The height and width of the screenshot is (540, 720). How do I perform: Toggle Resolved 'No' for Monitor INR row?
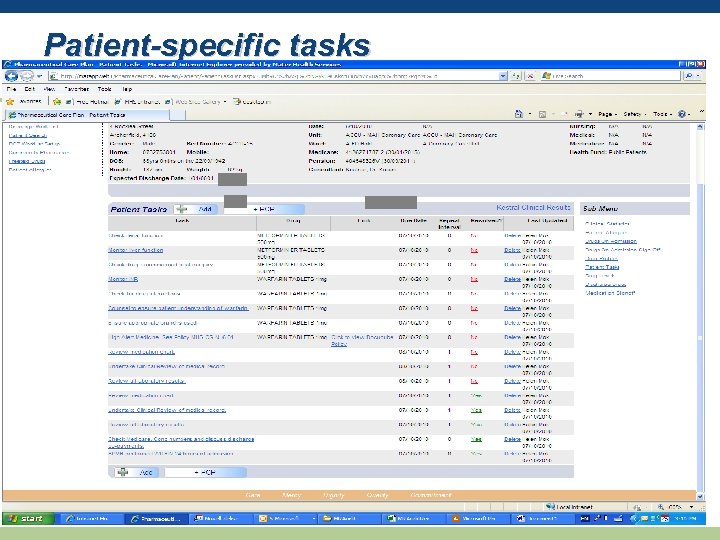point(474,279)
